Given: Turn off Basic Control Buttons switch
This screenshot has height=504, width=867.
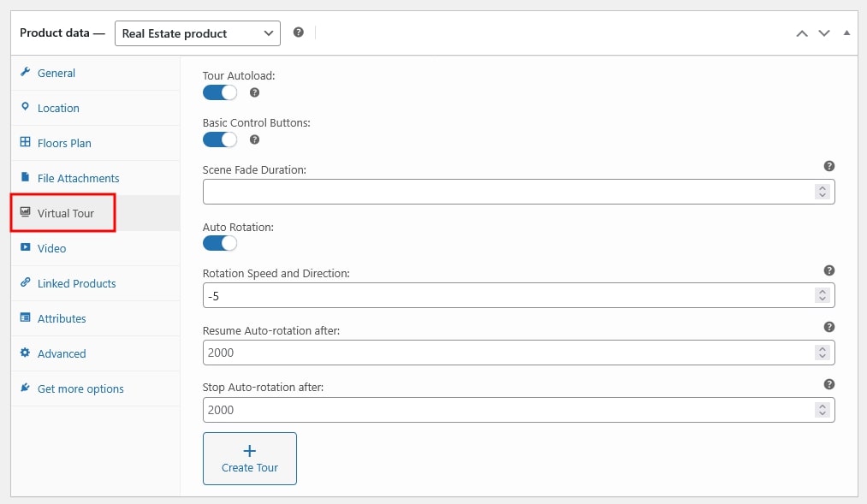Looking at the screenshot, I should pos(220,139).
